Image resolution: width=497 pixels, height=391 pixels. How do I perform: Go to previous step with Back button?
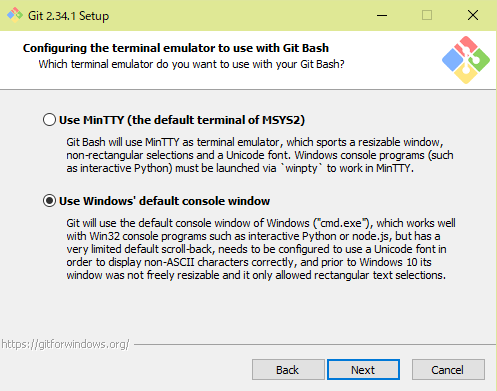(x=288, y=370)
